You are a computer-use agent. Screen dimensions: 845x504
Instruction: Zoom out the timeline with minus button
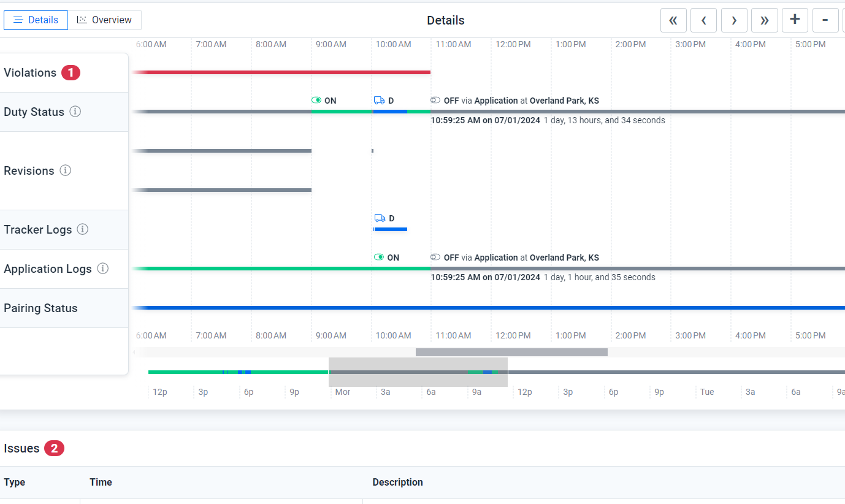pyautogui.click(x=825, y=20)
